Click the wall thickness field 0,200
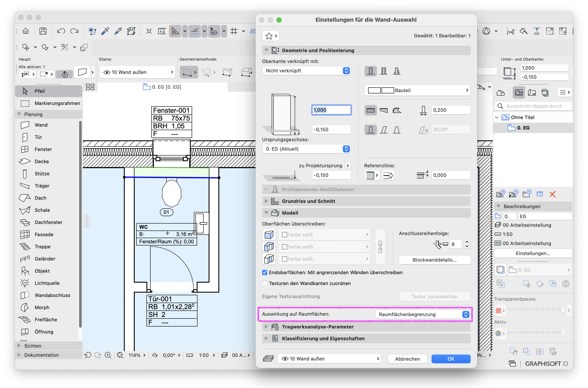The width and height of the screenshot is (588, 388). tap(450, 110)
